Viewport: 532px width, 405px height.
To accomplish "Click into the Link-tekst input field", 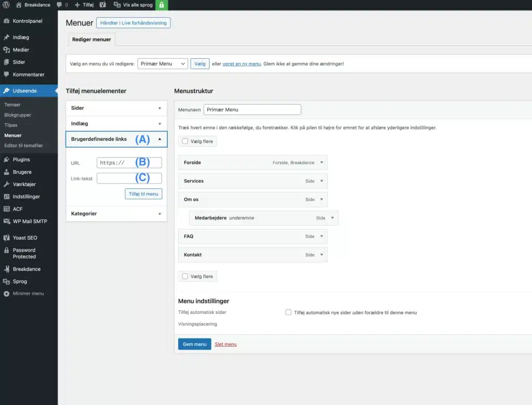I will coord(129,178).
